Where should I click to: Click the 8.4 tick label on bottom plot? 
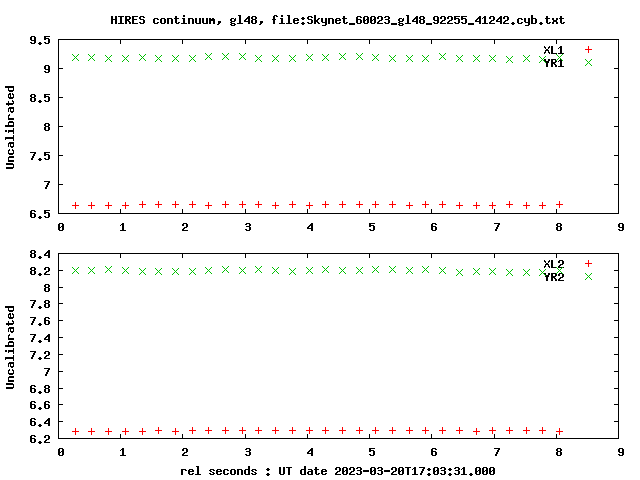coord(40,254)
